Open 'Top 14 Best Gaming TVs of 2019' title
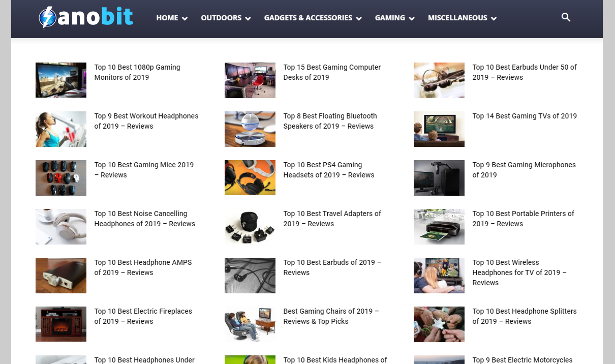This screenshot has width=615, height=364. (525, 116)
